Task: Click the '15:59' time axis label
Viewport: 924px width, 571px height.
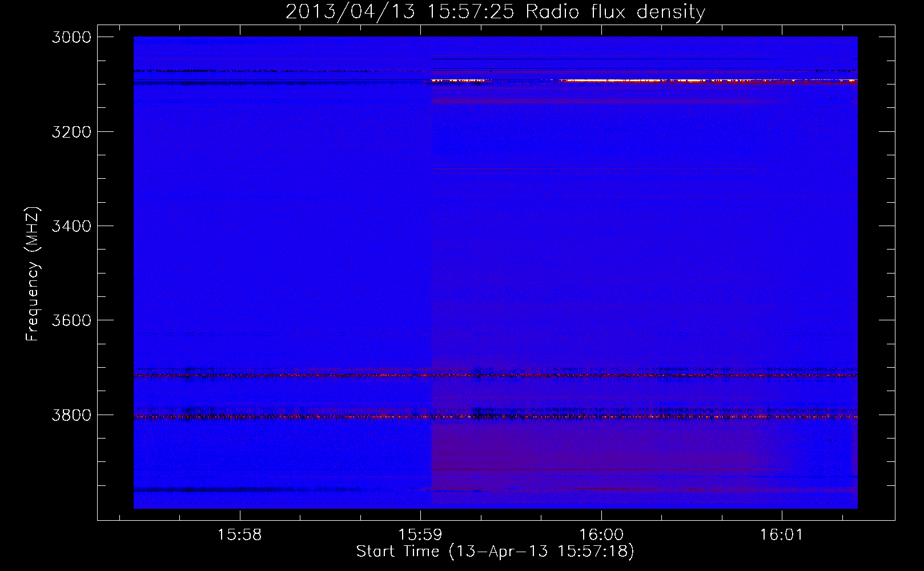Action: (x=420, y=534)
